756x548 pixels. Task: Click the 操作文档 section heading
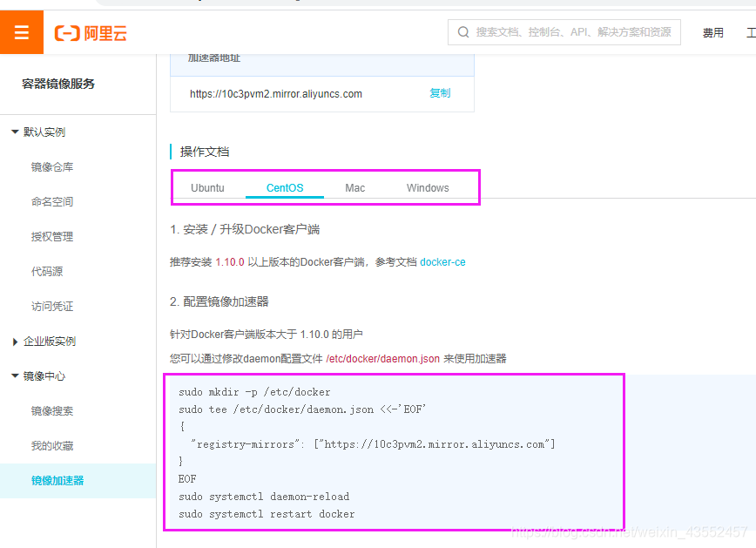pyautogui.click(x=205, y=152)
